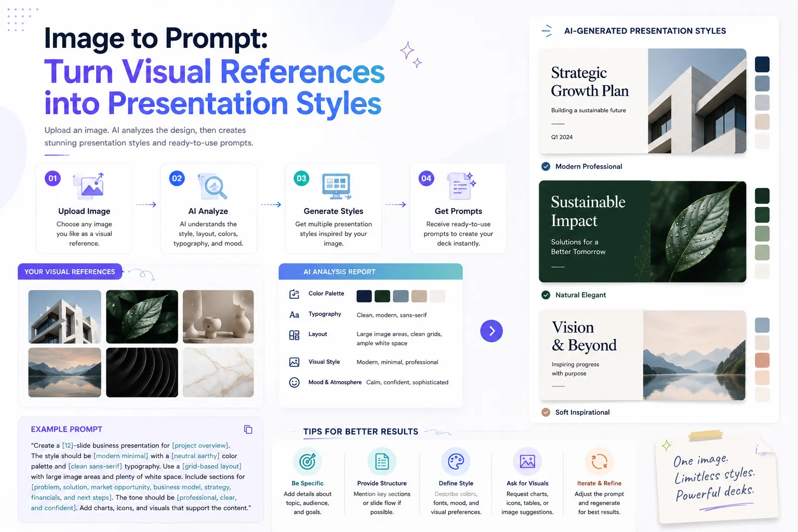This screenshot has height=532, width=798.
Task: Click the Be Specific target icon
Action: point(307,461)
